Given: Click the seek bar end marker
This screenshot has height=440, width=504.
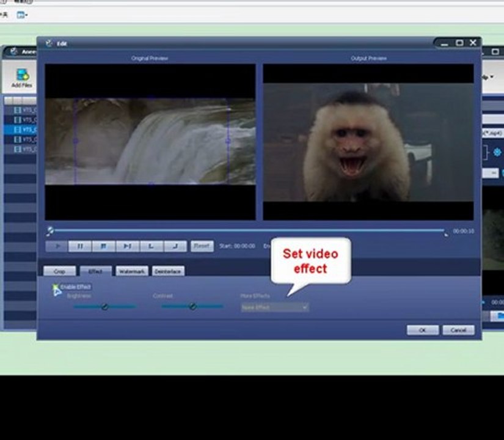Looking at the screenshot, I should click(x=446, y=234).
